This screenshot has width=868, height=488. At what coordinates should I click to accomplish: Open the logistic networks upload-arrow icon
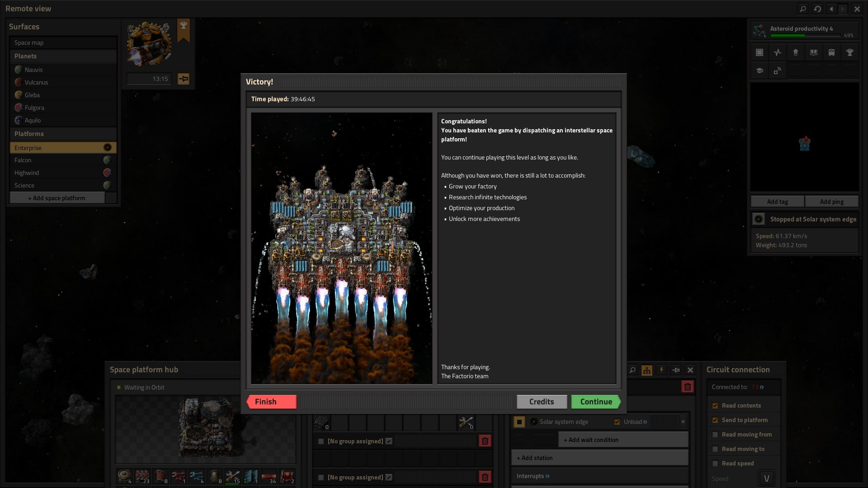click(795, 52)
